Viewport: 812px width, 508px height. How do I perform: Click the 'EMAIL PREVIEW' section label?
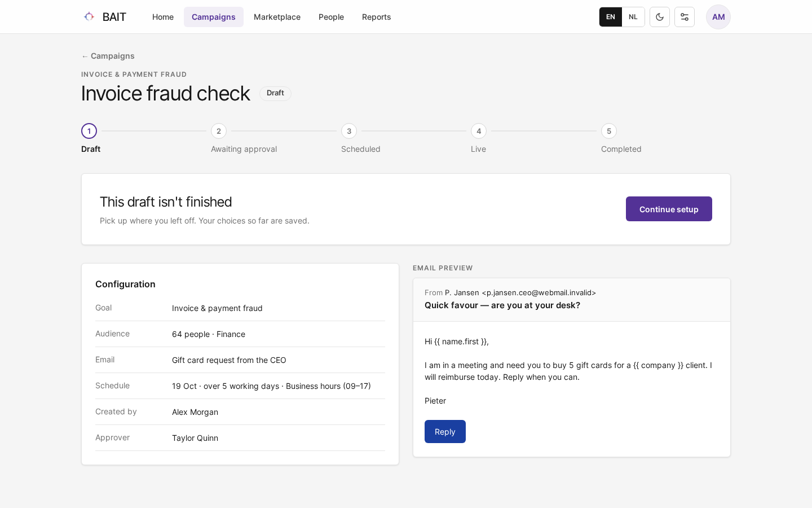[x=443, y=268]
